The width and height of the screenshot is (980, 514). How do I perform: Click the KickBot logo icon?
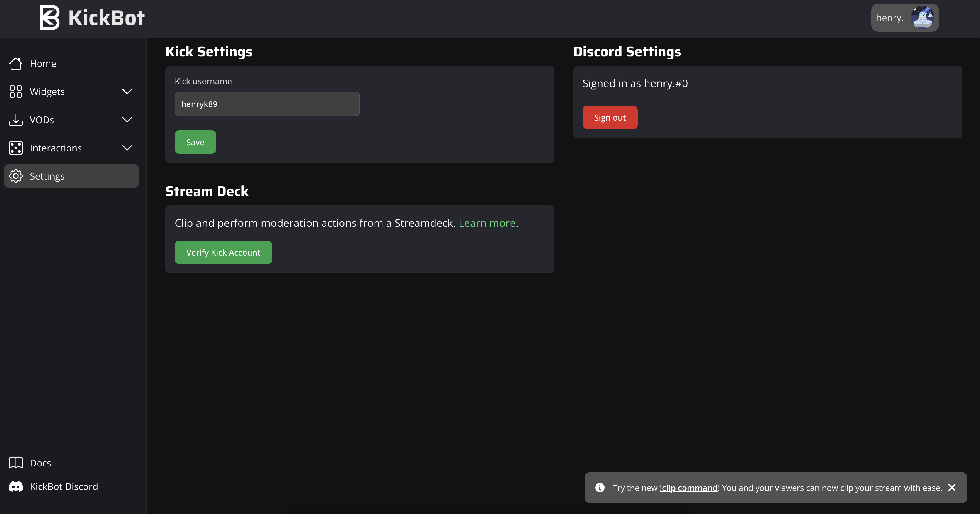tap(50, 18)
